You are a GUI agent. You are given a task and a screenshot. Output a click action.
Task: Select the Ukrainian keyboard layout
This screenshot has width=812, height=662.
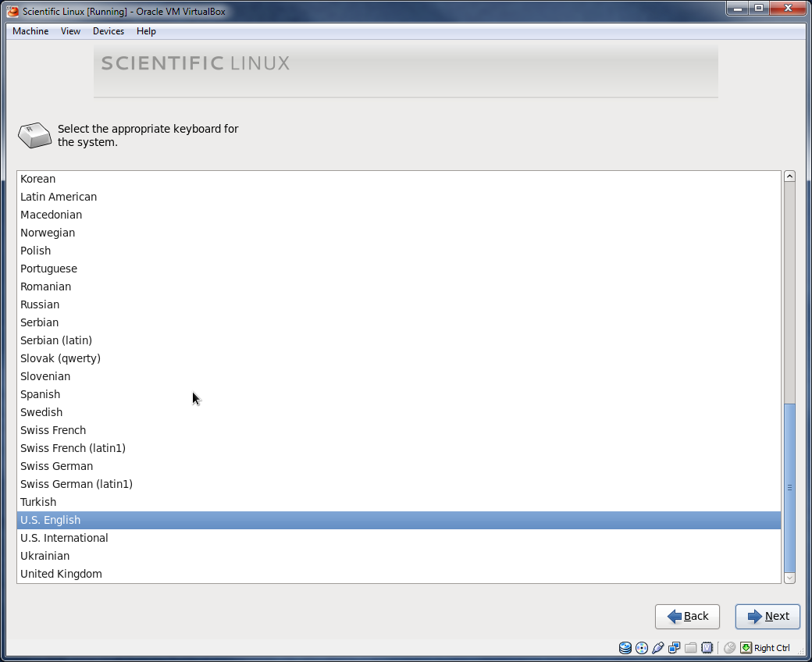[x=399, y=556]
